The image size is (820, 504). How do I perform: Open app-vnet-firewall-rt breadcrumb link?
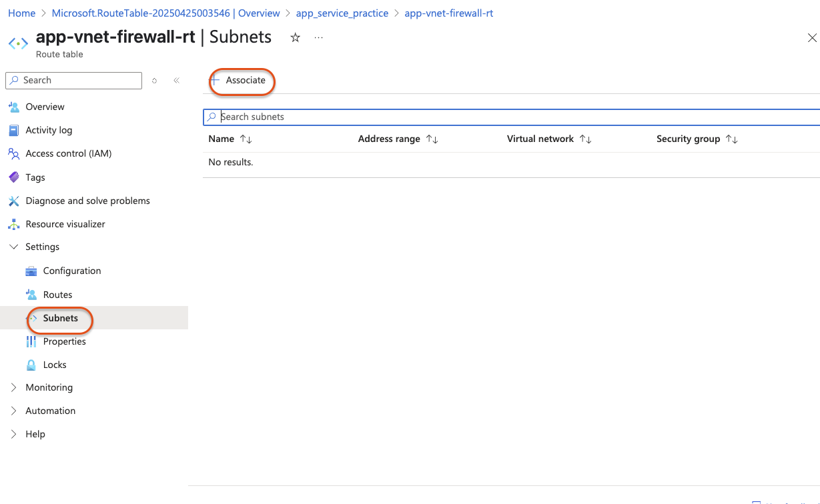[x=449, y=13]
